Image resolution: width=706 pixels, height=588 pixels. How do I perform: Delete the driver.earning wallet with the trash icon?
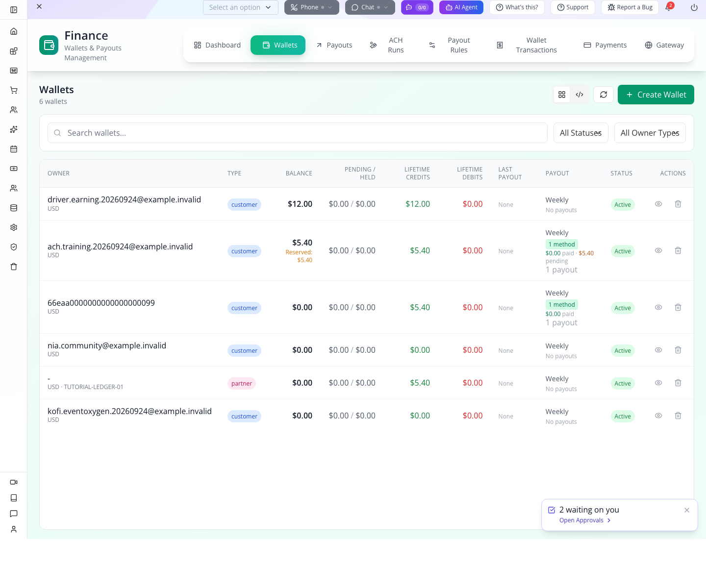[678, 204]
